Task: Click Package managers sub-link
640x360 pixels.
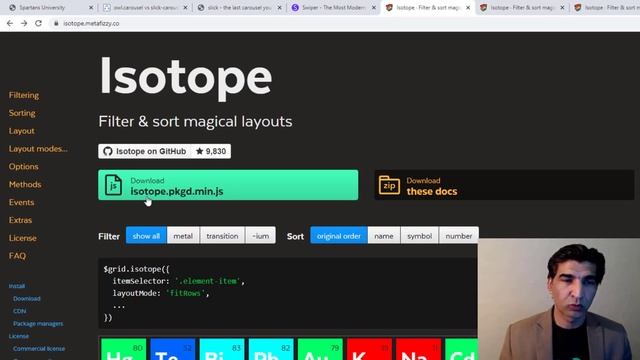Action: (x=38, y=324)
